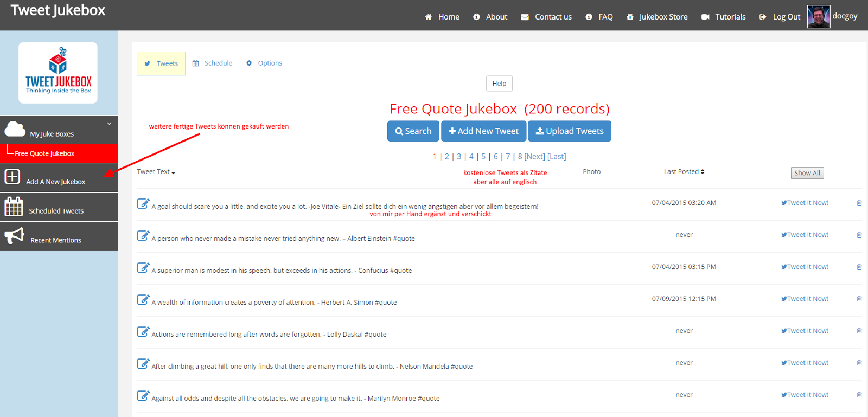The width and height of the screenshot is (868, 417).
Task: Go to page 4 of tweets
Action: 471,156
